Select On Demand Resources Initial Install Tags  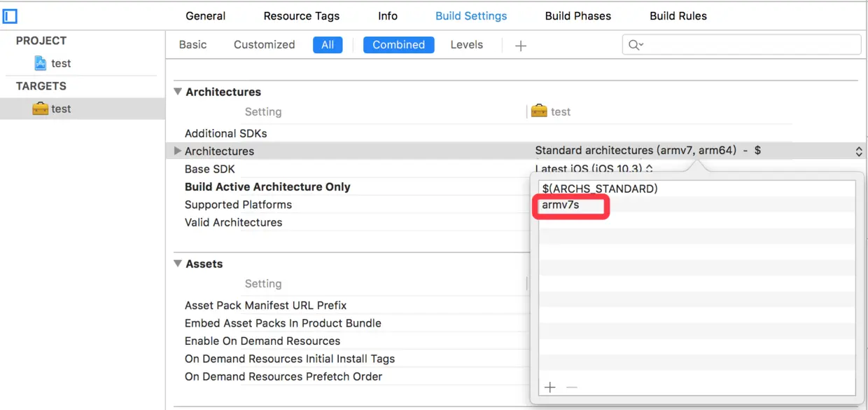(290, 359)
